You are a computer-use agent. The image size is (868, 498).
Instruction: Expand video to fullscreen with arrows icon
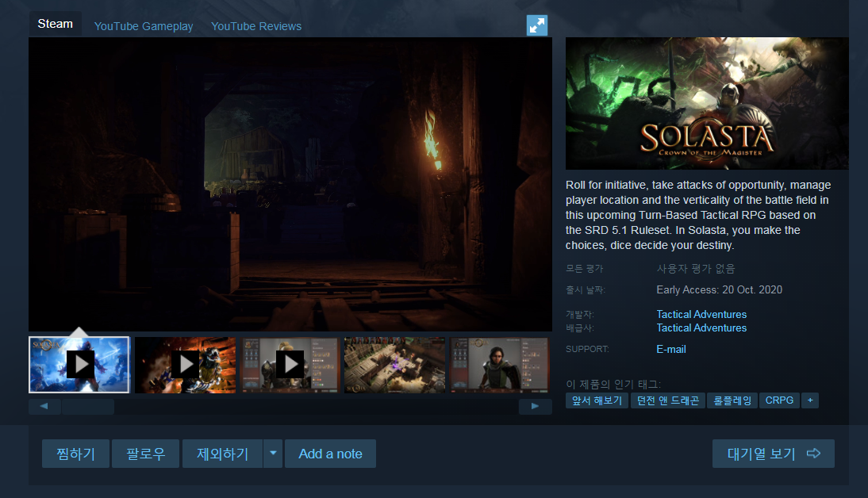(536, 25)
